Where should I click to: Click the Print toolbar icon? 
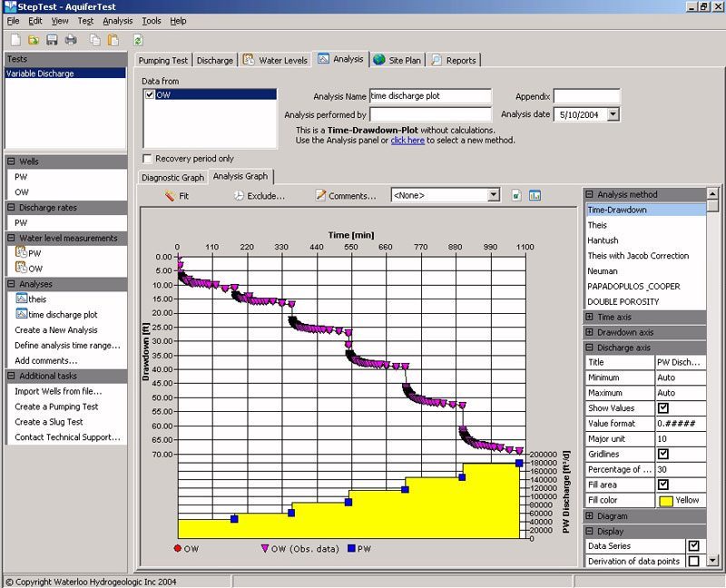[x=71, y=40]
